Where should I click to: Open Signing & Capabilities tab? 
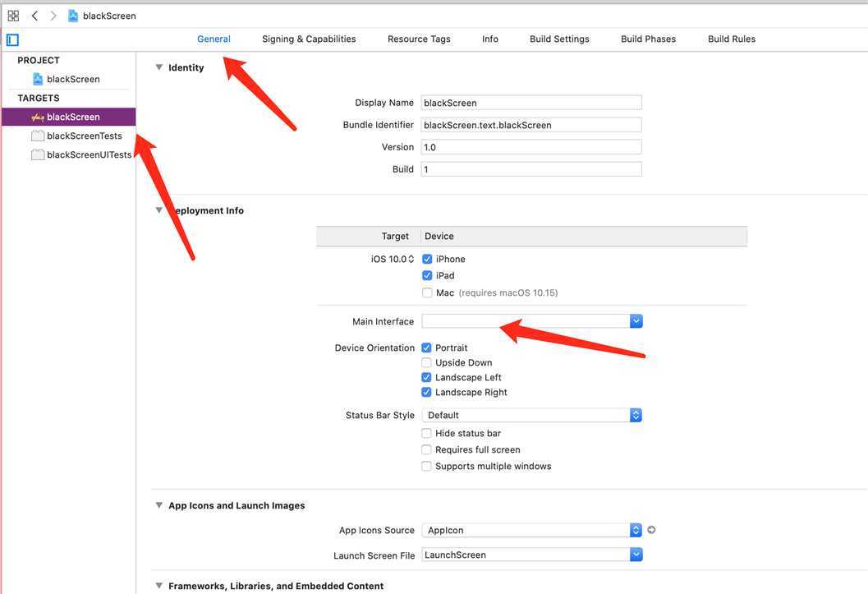tap(309, 39)
